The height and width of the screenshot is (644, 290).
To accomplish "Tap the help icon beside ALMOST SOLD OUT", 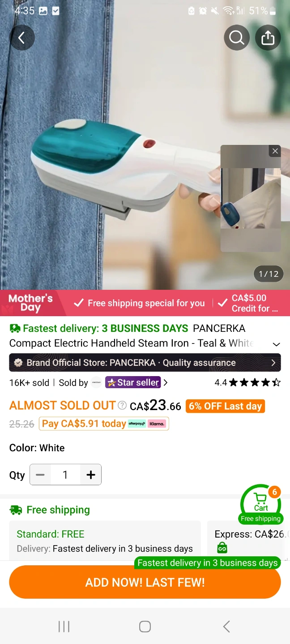I will pyautogui.click(x=122, y=406).
